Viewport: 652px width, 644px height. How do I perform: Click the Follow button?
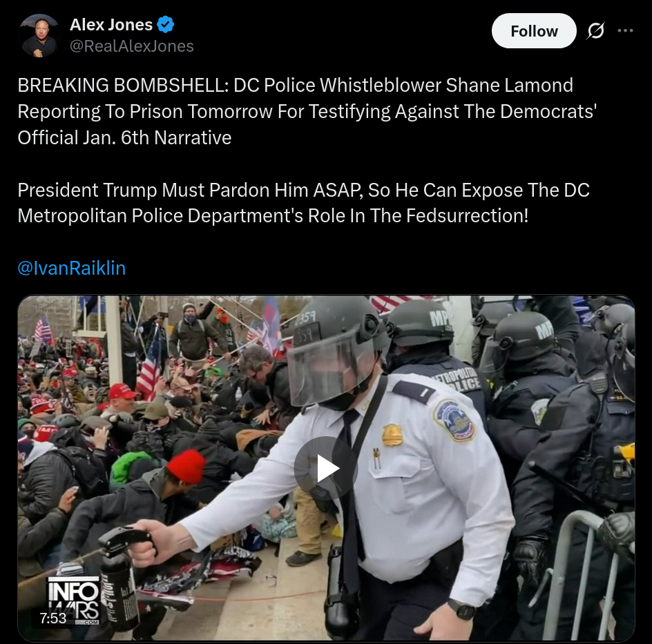click(534, 31)
